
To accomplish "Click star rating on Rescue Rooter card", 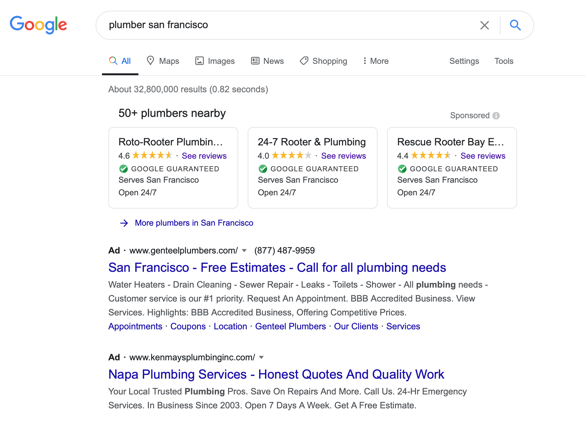I will click(x=431, y=155).
